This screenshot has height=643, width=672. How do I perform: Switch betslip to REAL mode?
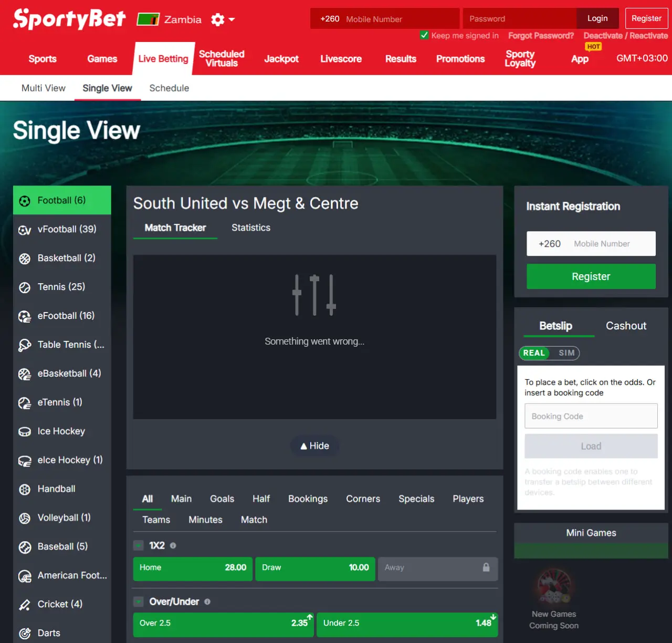coord(534,353)
